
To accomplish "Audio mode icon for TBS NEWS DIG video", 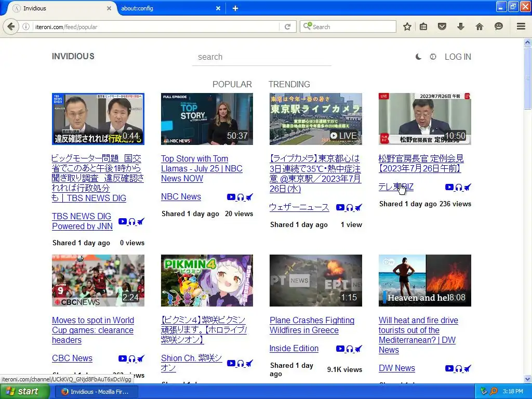I will click(x=132, y=222).
